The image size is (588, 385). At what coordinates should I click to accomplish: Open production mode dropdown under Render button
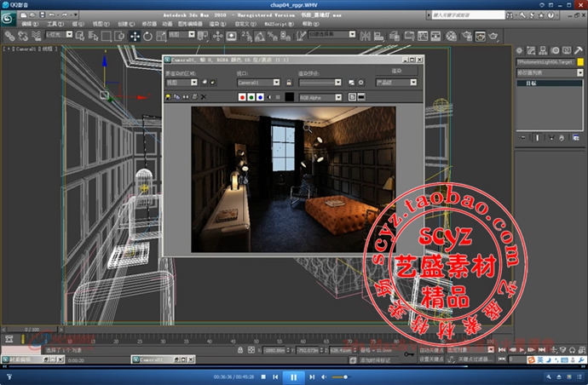pyautogui.click(x=396, y=82)
